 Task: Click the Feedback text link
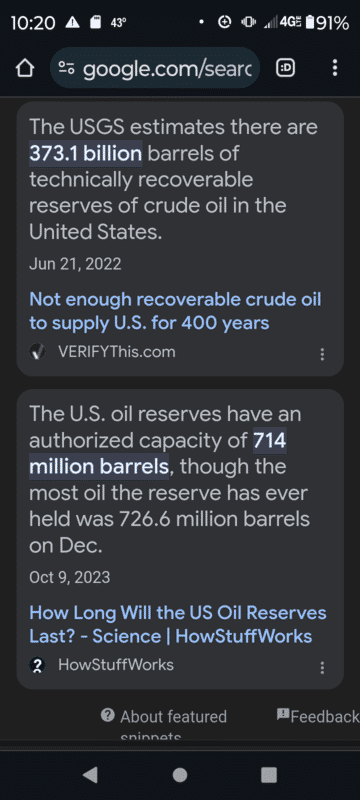pos(325,716)
